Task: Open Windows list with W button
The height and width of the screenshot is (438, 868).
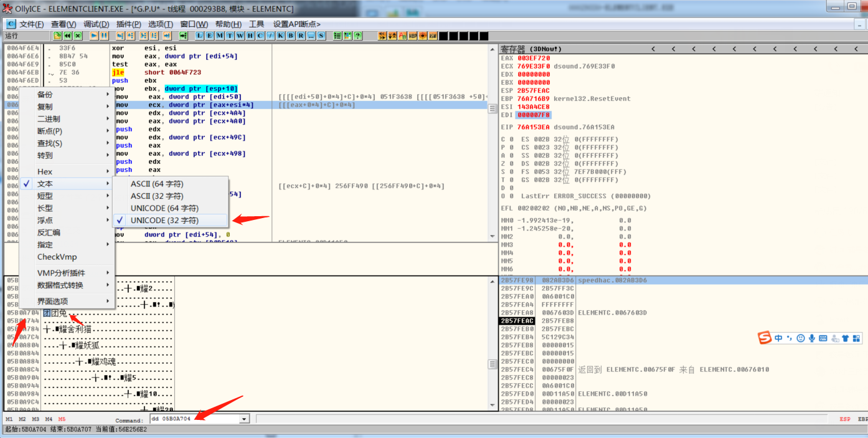Action: coord(239,36)
